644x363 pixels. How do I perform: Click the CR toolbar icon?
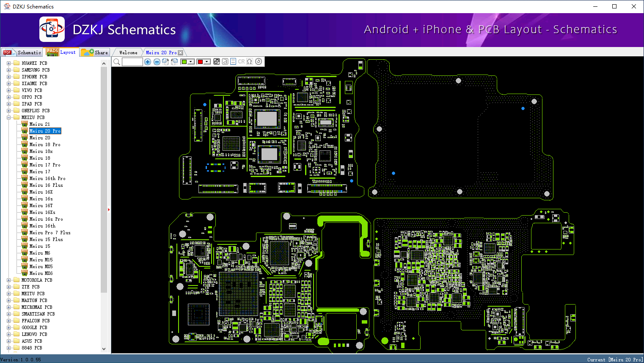tap(241, 61)
